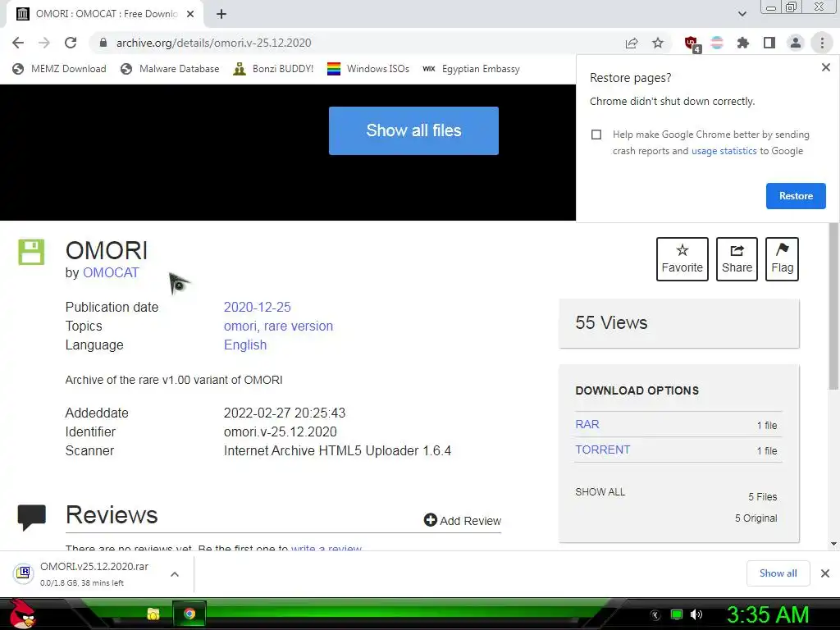The height and width of the screenshot is (630, 840).
Task: Click the share page icon in address bar
Action: (x=632, y=43)
